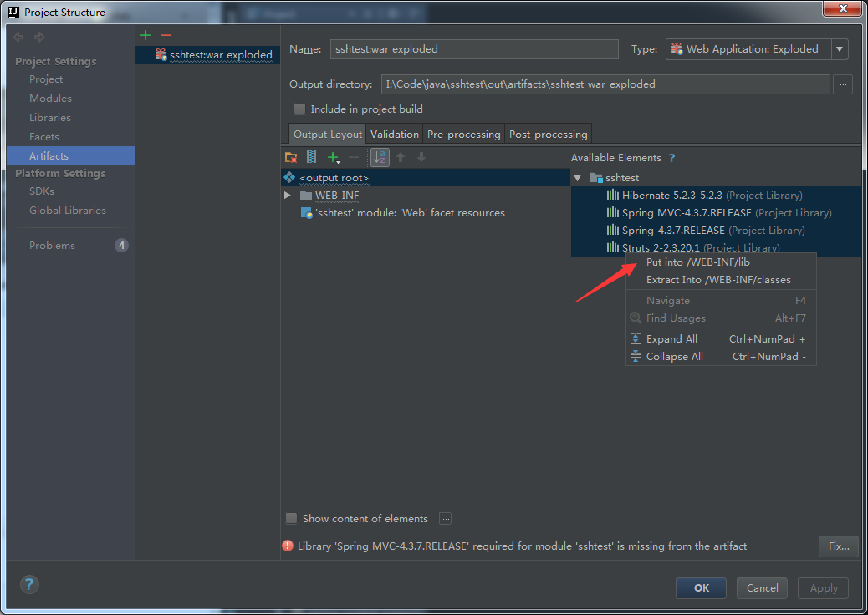This screenshot has width=868, height=615.
Task: Choose Put into /WEB-INF/lib menu item
Action: tap(697, 262)
